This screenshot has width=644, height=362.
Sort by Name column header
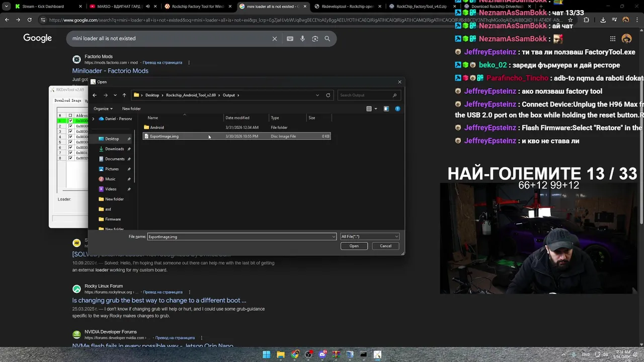coord(152,118)
